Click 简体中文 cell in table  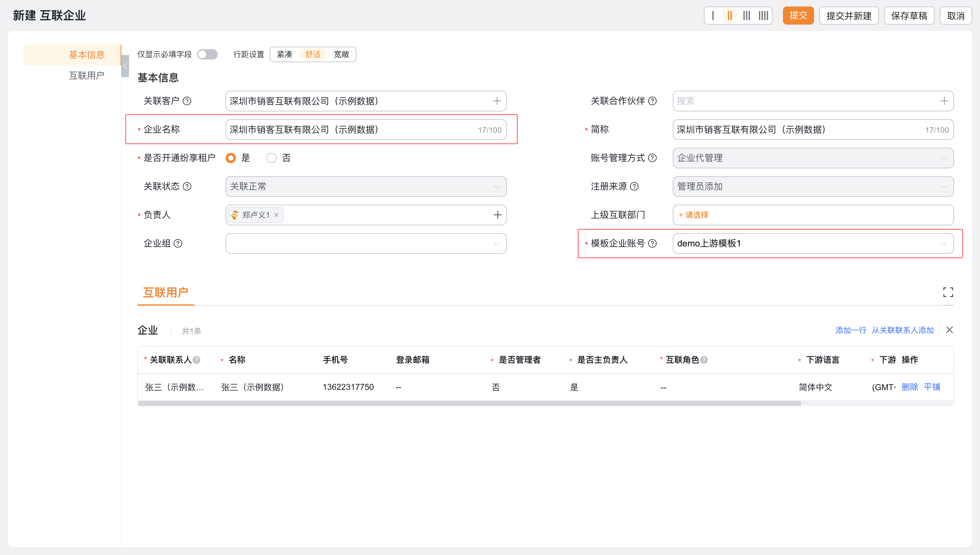[x=816, y=387]
